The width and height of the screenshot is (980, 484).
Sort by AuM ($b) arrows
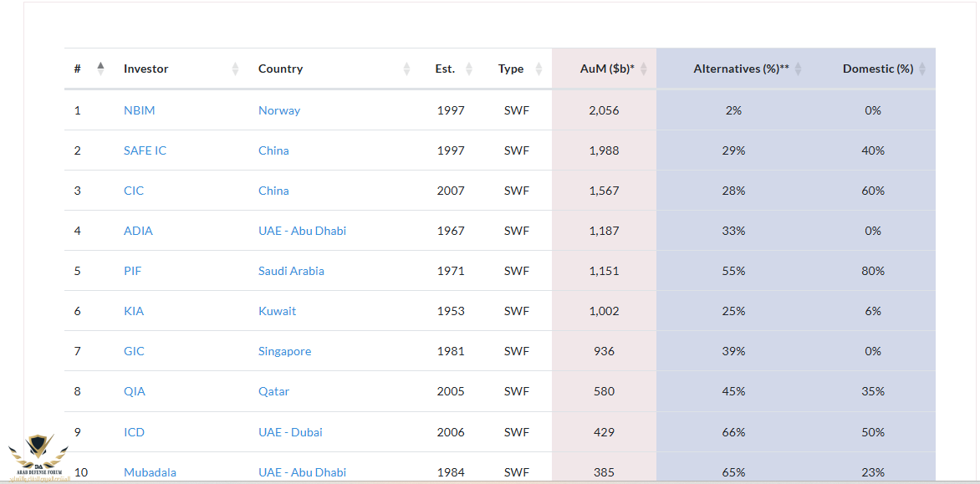coord(645,69)
